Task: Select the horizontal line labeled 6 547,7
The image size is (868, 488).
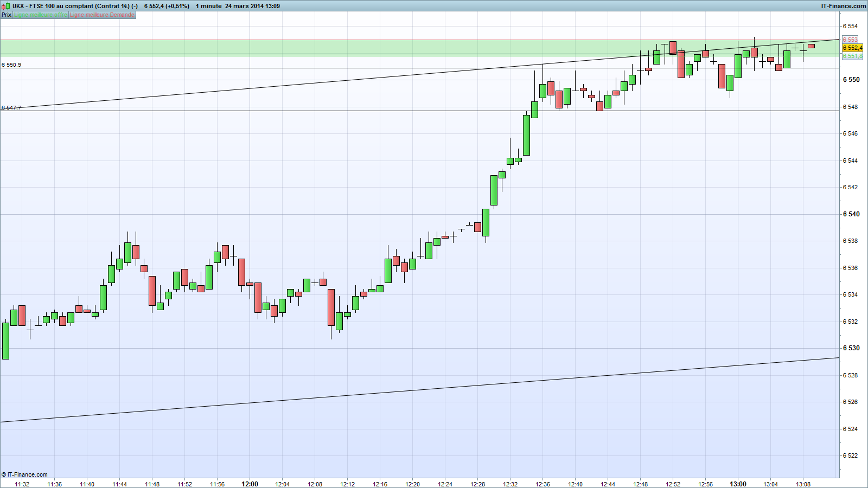Action: [x=419, y=111]
